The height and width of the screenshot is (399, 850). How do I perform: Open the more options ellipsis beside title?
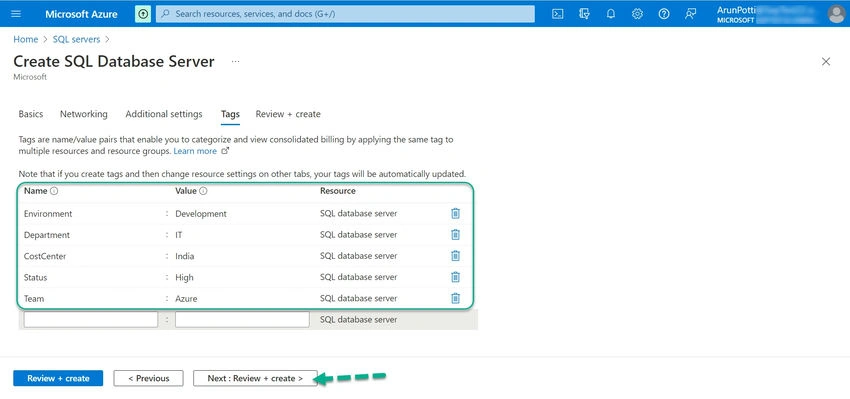tap(235, 61)
